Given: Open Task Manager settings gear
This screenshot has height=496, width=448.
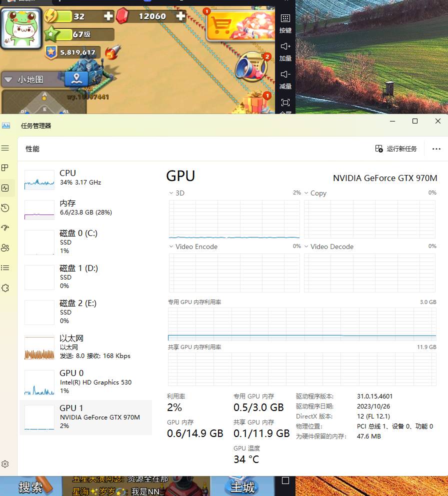Looking at the screenshot, I should pyautogui.click(x=5, y=464).
